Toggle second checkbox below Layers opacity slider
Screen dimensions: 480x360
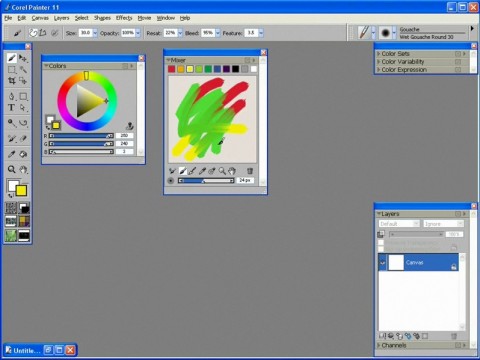[x=381, y=249]
